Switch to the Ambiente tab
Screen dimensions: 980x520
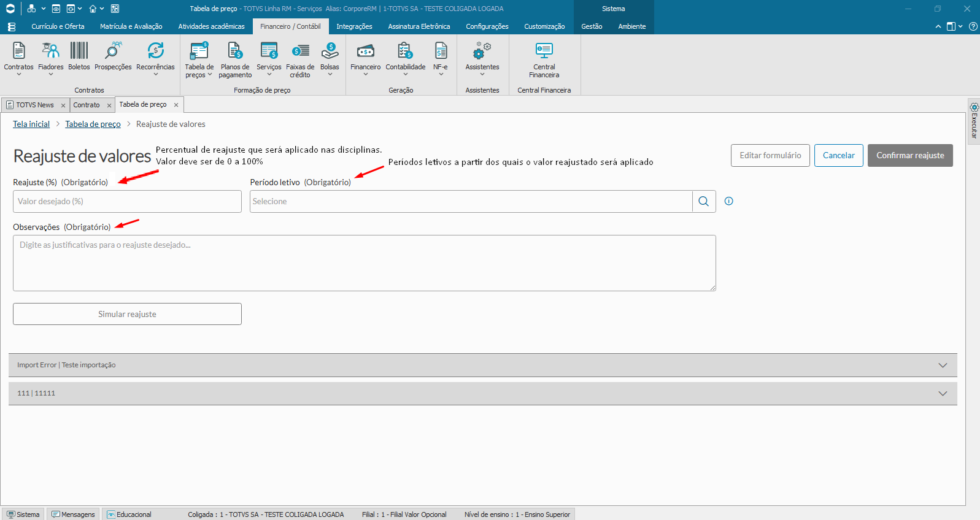632,26
